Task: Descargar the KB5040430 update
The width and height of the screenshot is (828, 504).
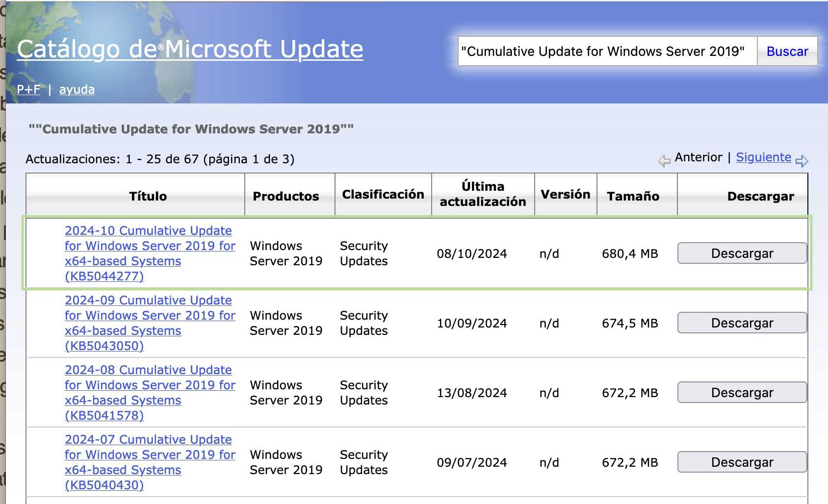Action: [x=742, y=462]
